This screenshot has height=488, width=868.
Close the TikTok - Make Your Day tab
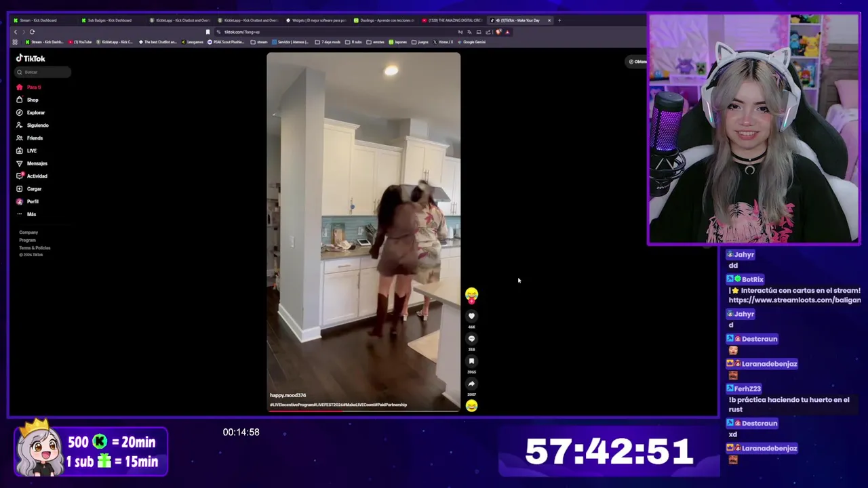pyautogui.click(x=549, y=20)
